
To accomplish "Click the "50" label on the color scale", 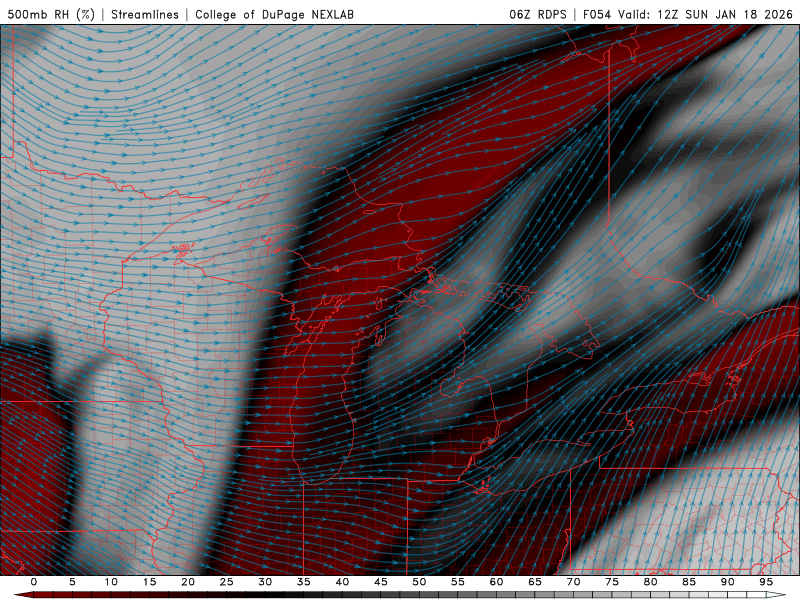I will point(419,582).
